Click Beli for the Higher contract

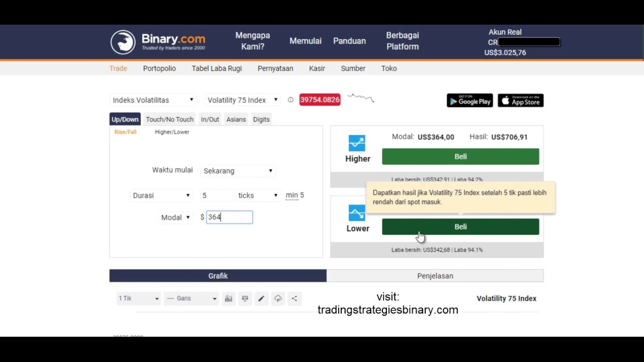pos(460,156)
